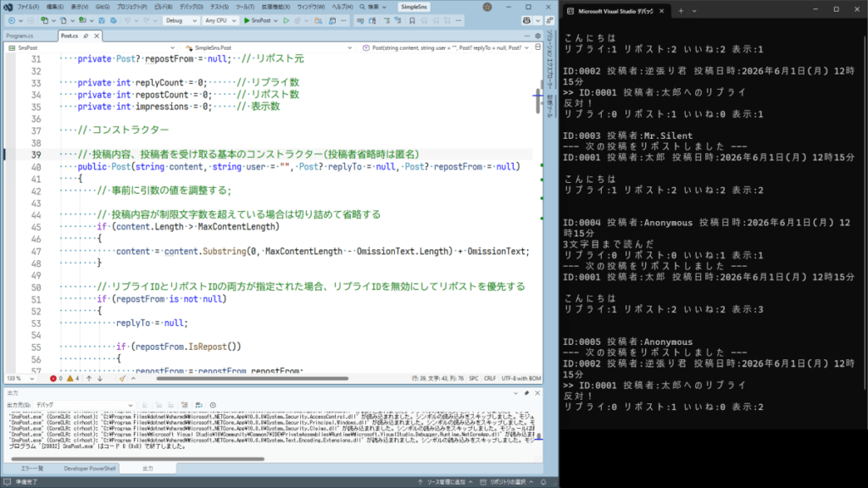868x488 pixels.
Task: Click the code cleanup broom icon
Action: [122, 379]
